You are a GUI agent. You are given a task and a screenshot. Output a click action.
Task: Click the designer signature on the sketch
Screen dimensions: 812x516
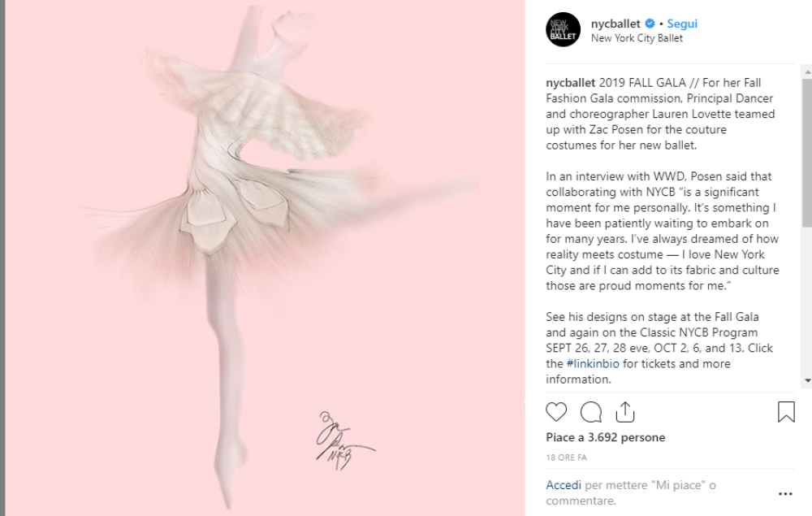343,440
